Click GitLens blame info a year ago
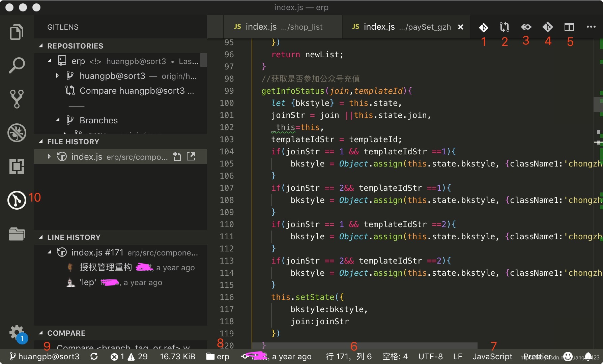 point(276,357)
